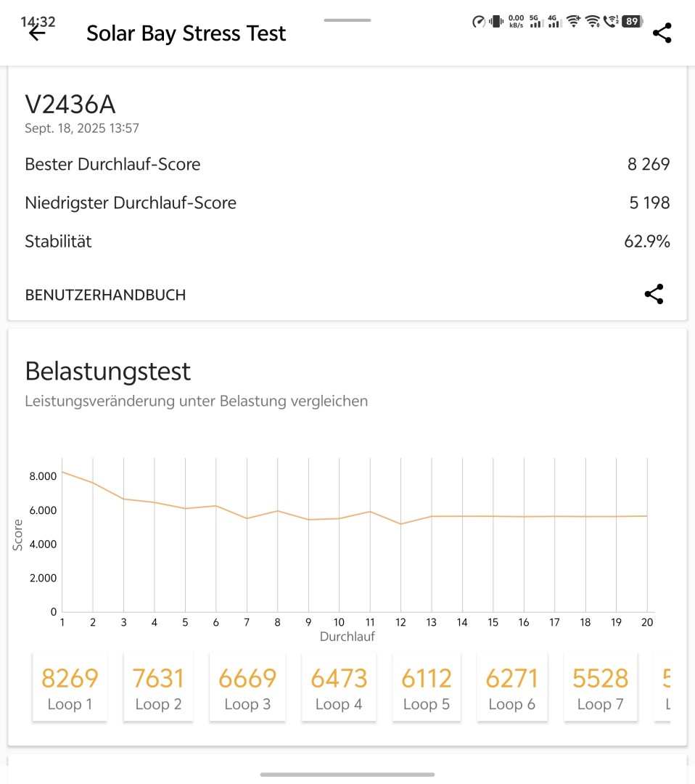695x784 pixels.
Task: Open the BENUTZERHANDBUCH link
Action: click(x=105, y=295)
